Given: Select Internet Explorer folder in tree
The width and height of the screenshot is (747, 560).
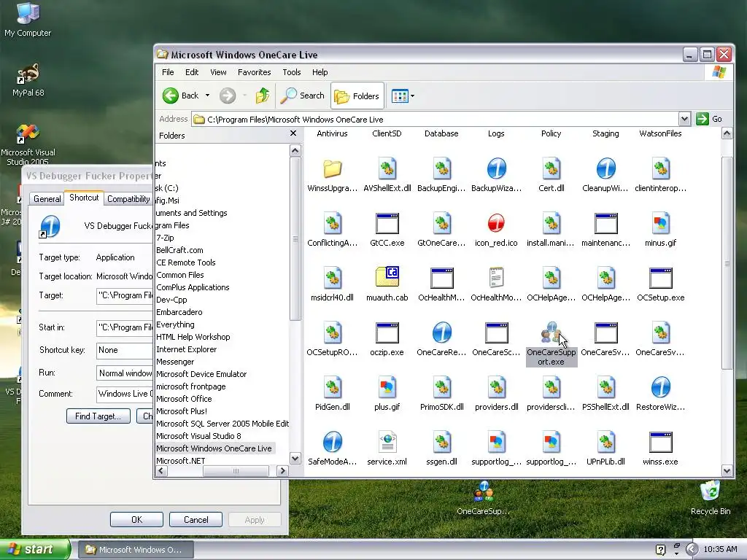Looking at the screenshot, I should pos(186,349).
